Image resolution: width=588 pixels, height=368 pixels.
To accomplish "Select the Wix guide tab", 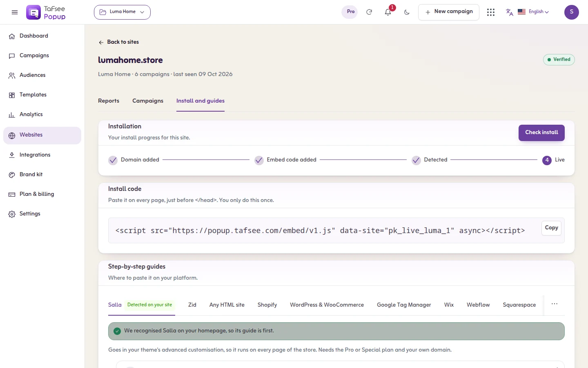I will point(449,305).
